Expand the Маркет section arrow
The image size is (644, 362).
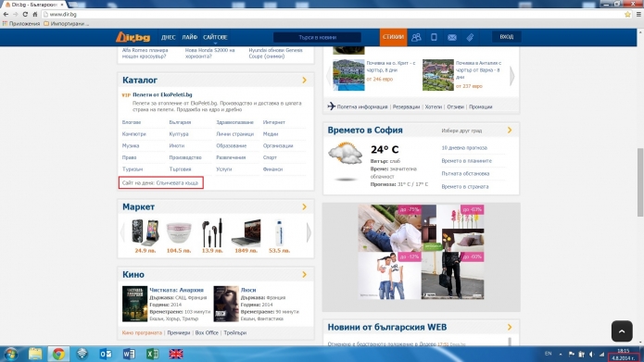304,206
